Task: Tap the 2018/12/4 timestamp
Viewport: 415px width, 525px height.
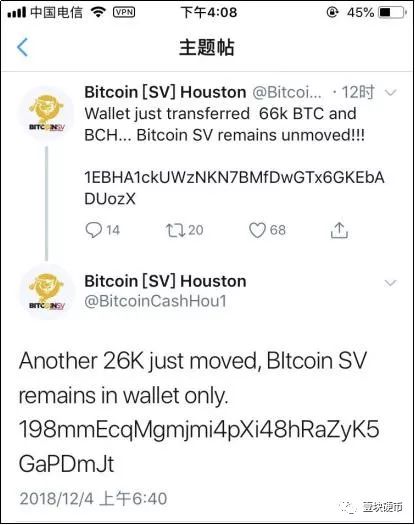Action: point(93,499)
